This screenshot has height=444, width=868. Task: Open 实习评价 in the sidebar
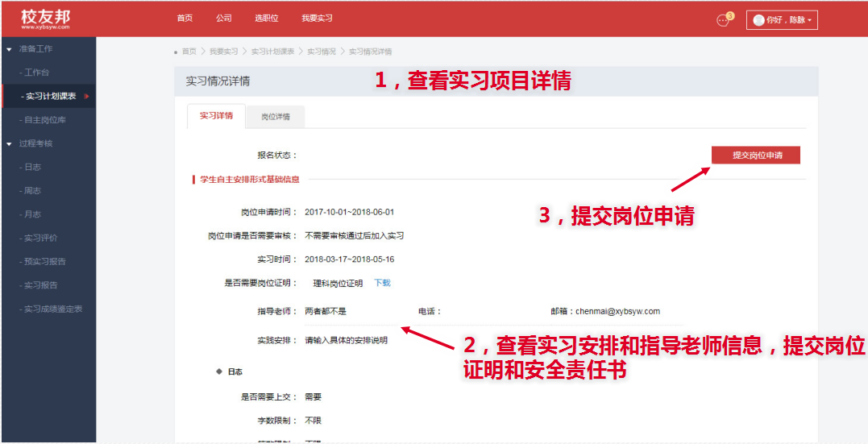pos(40,238)
